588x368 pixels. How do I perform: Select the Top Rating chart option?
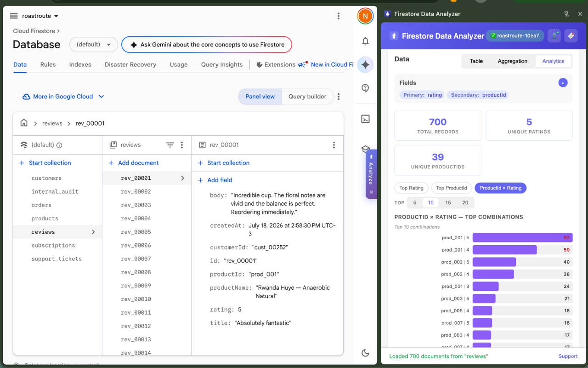(411, 188)
